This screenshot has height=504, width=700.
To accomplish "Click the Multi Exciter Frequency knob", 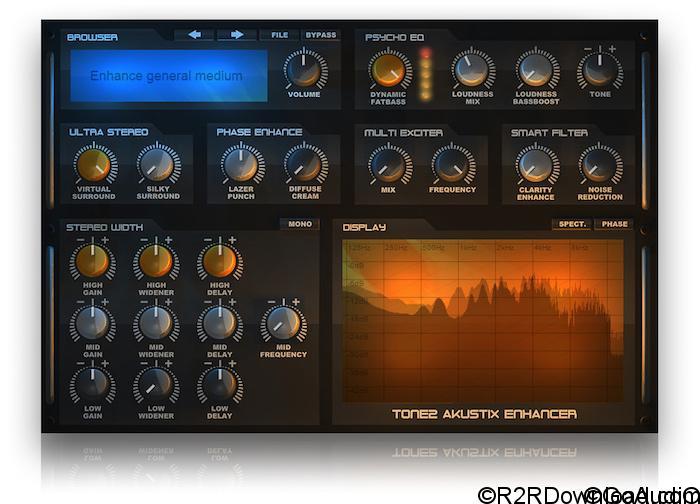I will click(453, 165).
